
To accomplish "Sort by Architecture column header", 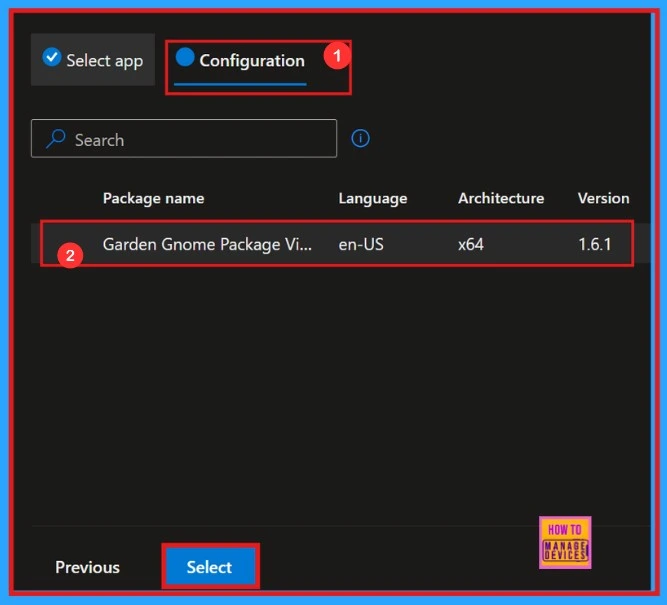I will (x=501, y=198).
